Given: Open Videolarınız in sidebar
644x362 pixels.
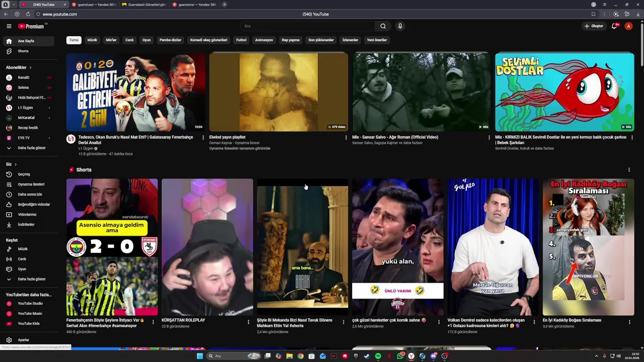Looking at the screenshot, I should pos(29,215).
